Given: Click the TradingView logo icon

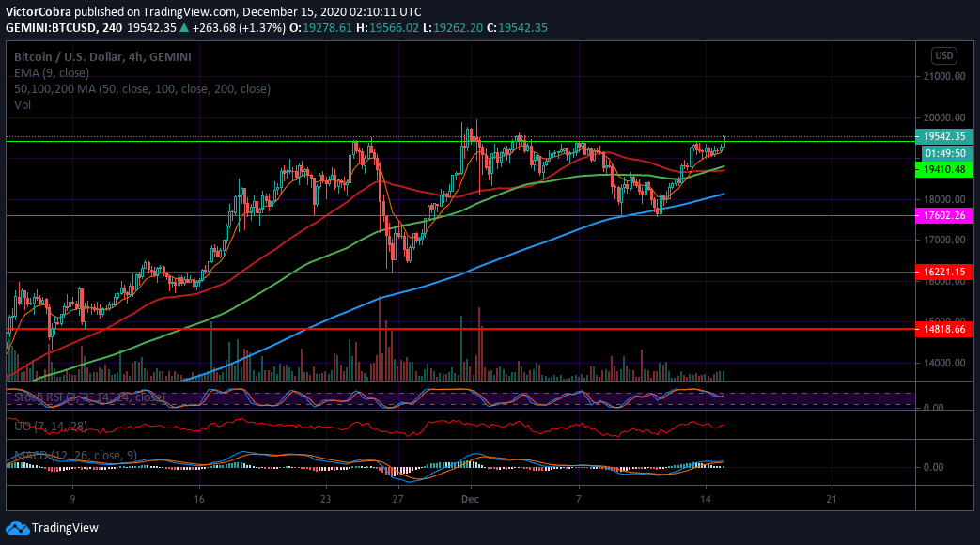Looking at the screenshot, I should (18, 528).
